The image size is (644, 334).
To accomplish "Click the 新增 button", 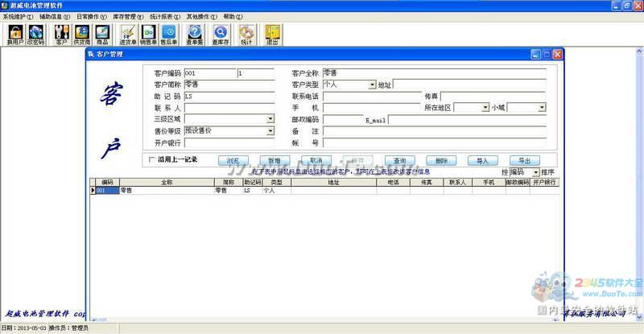I will tap(275, 161).
